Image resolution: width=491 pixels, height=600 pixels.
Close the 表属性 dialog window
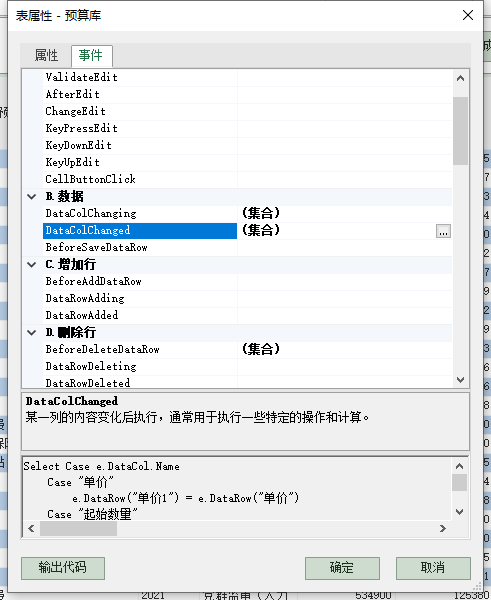click(x=468, y=15)
